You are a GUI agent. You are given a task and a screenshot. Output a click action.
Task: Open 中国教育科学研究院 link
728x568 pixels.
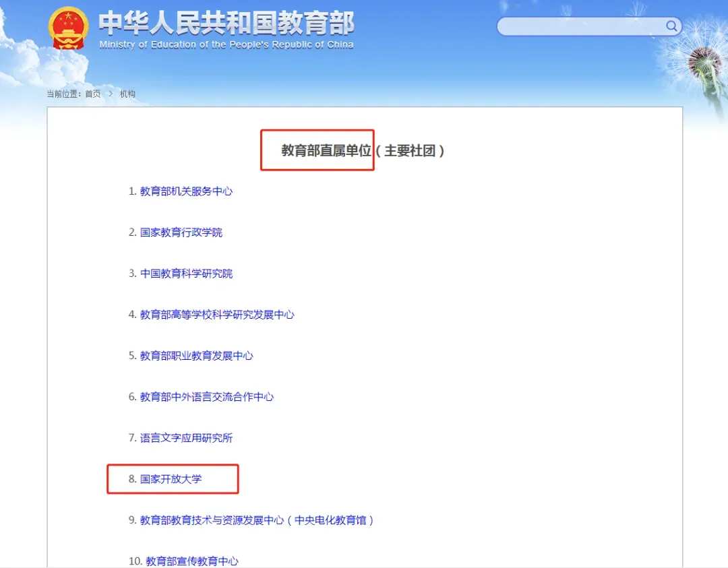(186, 274)
